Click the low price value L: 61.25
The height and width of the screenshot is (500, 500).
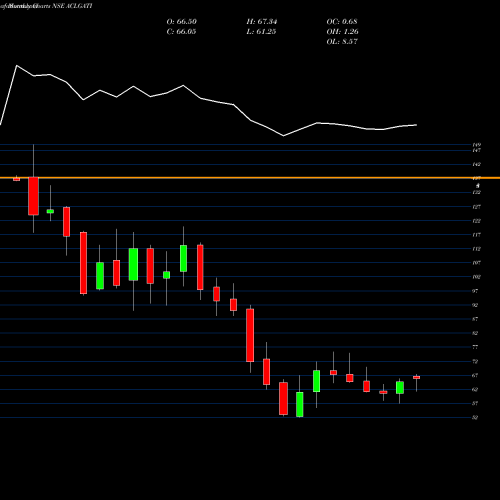261,32
